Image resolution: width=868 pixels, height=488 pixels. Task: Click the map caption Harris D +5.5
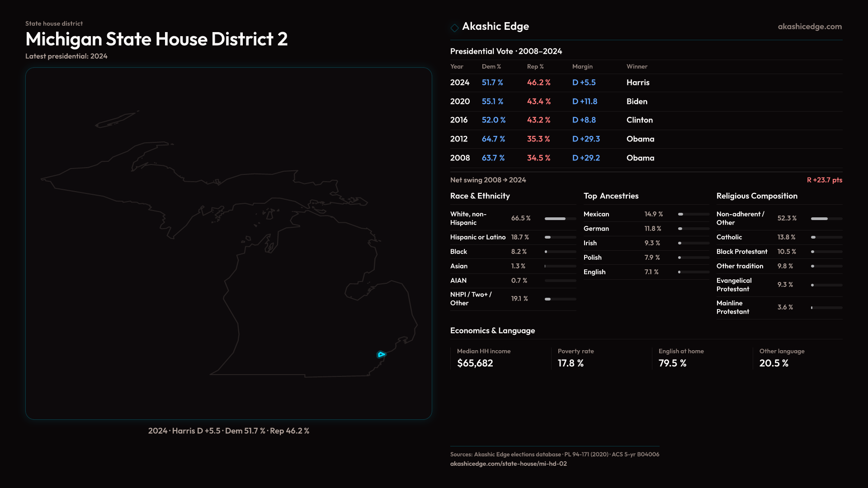(196, 431)
